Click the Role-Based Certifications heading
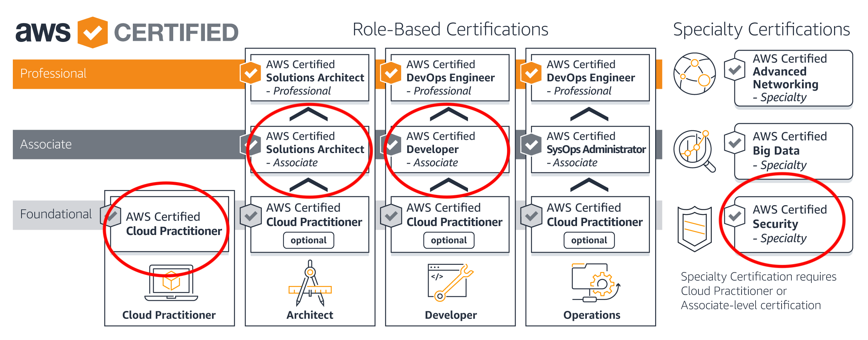The height and width of the screenshot is (340, 868). point(450,29)
